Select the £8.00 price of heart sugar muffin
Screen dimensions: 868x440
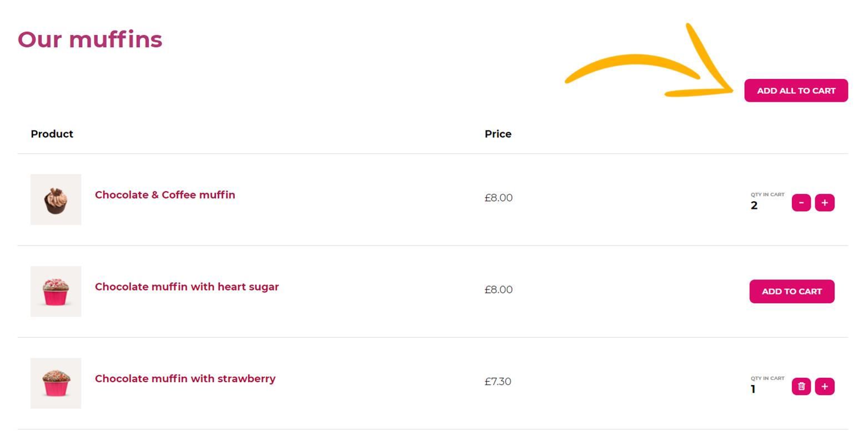(499, 289)
